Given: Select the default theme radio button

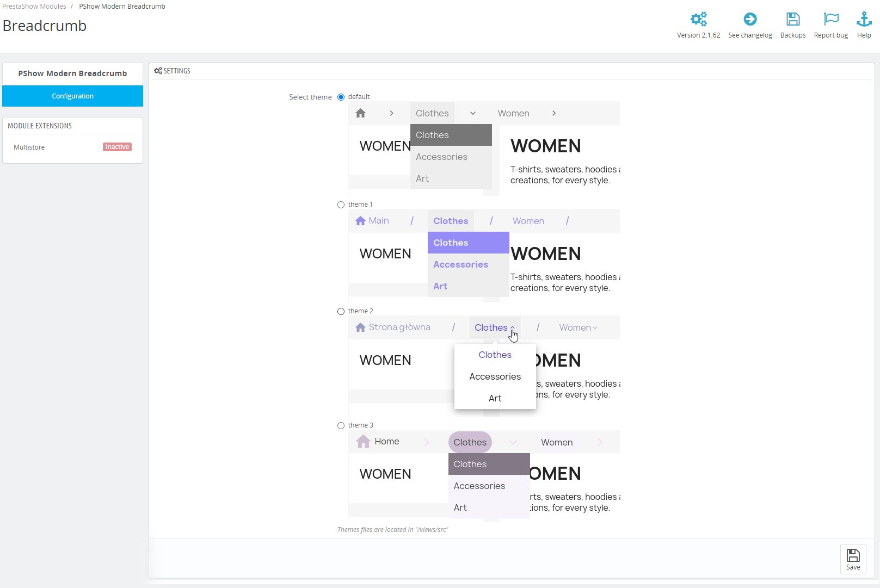Looking at the screenshot, I should pos(341,97).
